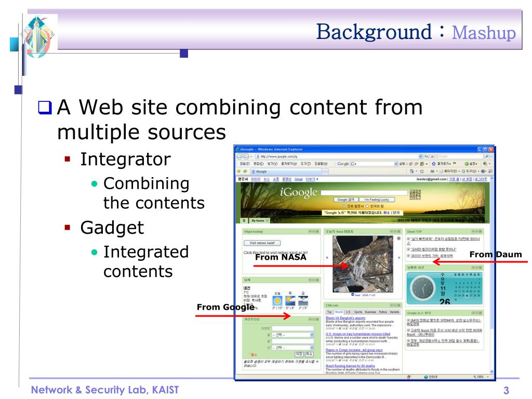Select the second search-scope radio (한국어 웹)

pyautogui.click(x=367, y=206)
